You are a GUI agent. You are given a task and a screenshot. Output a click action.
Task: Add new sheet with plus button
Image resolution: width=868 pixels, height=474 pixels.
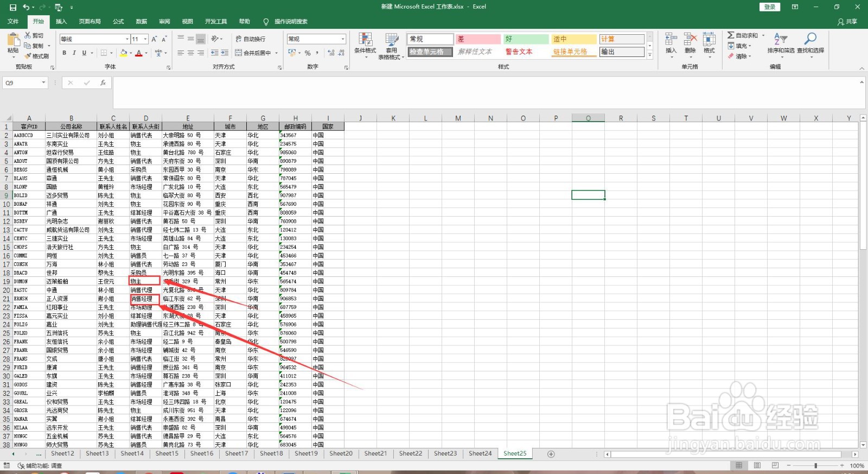pyautogui.click(x=551, y=454)
